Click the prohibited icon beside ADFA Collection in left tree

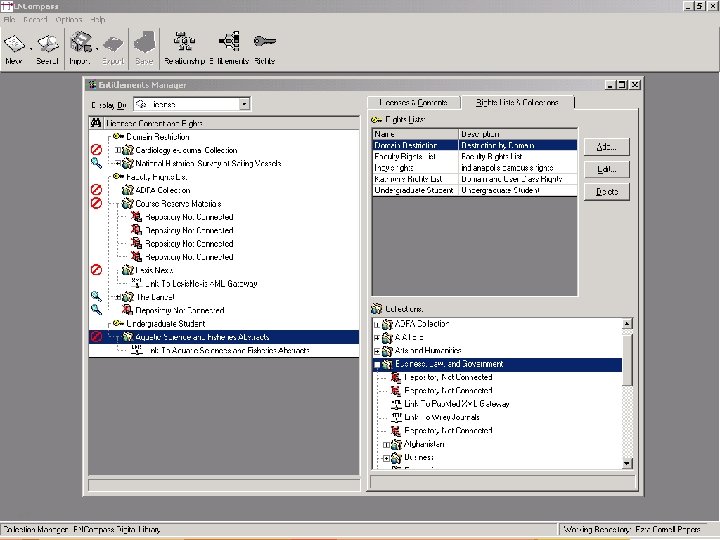[x=96, y=190]
